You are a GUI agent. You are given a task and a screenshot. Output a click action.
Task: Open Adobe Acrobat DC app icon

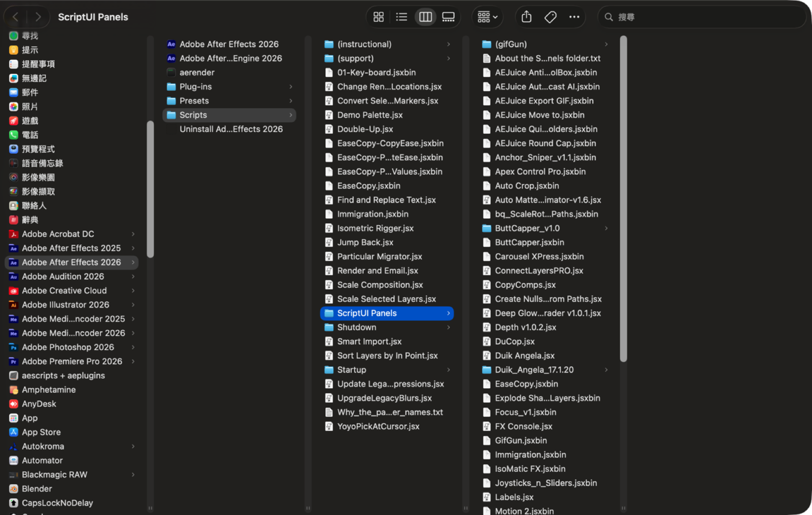click(x=14, y=234)
